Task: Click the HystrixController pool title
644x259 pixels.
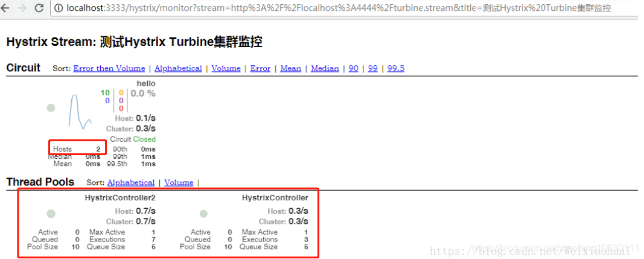Action: point(275,198)
